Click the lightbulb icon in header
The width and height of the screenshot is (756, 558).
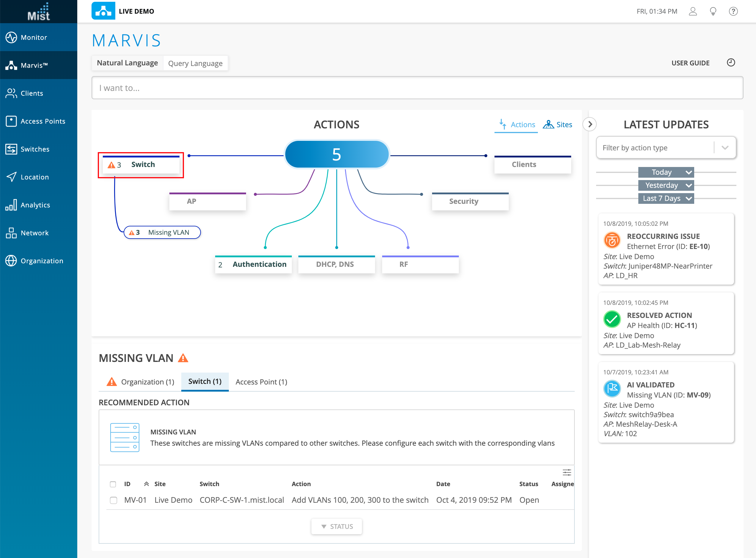point(713,12)
